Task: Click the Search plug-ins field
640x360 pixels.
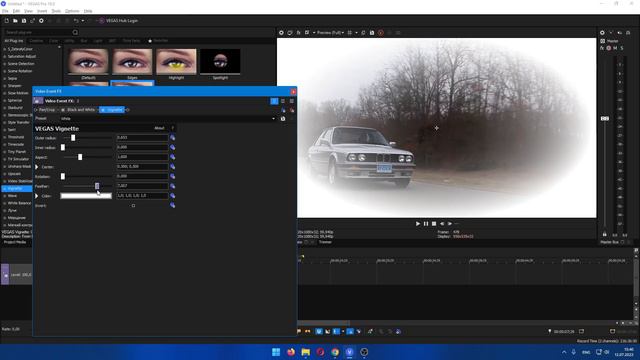Action: [38, 32]
